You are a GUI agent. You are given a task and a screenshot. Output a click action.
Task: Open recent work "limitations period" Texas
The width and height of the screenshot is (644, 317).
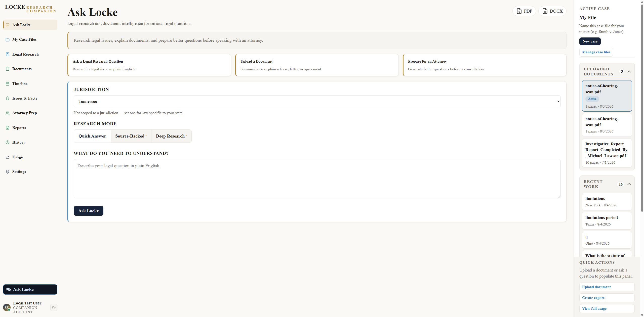click(x=607, y=221)
